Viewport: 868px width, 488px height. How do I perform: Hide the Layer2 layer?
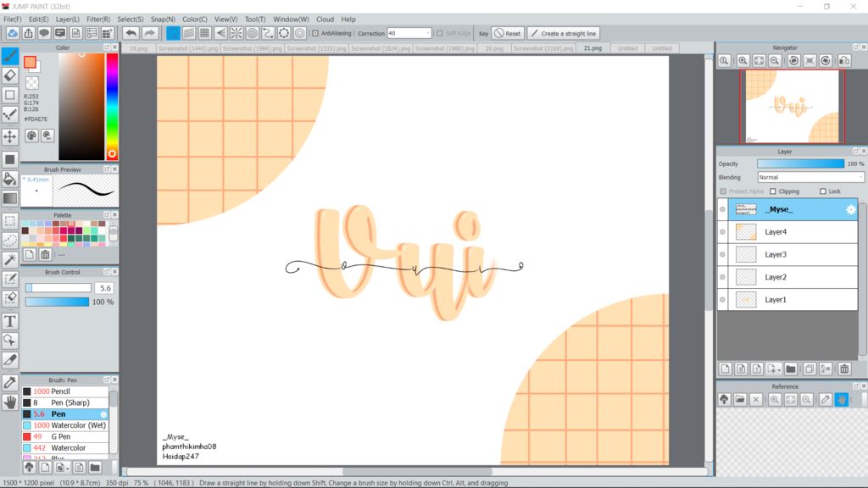click(x=722, y=277)
